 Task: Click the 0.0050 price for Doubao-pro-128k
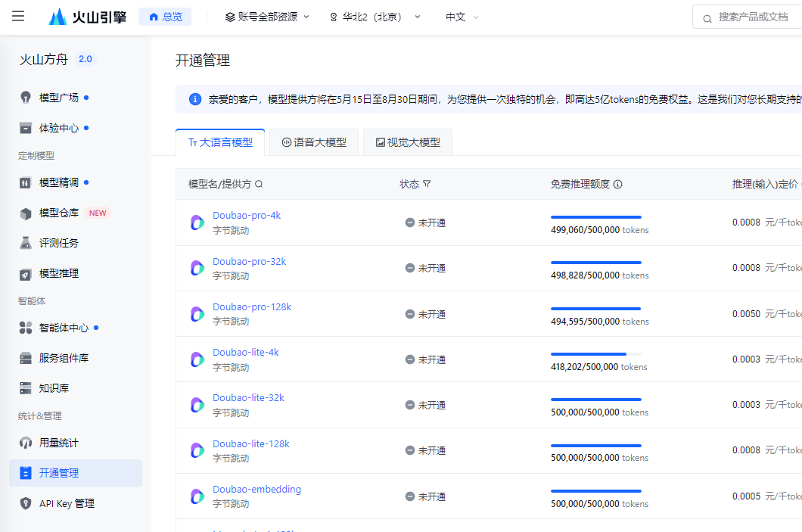(746, 314)
